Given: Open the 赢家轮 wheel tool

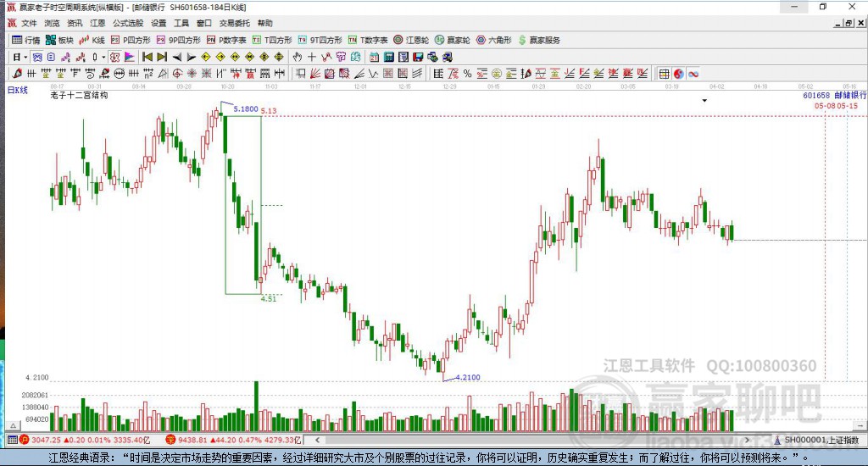Looking at the screenshot, I should click(x=453, y=40).
